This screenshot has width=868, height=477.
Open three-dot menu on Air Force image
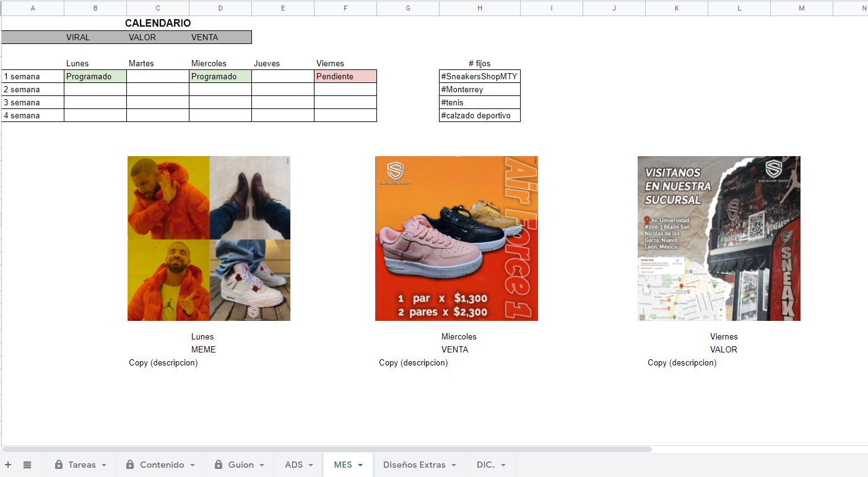tap(535, 161)
